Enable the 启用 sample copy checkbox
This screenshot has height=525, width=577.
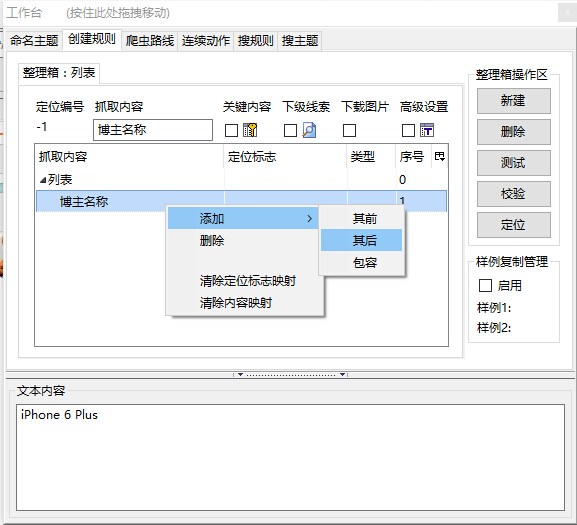(x=485, y=285)
